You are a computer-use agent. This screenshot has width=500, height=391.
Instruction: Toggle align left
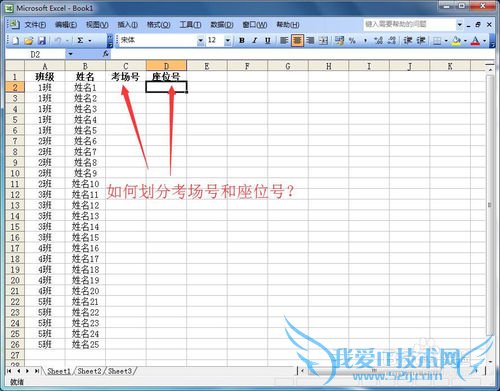(284, 41)
